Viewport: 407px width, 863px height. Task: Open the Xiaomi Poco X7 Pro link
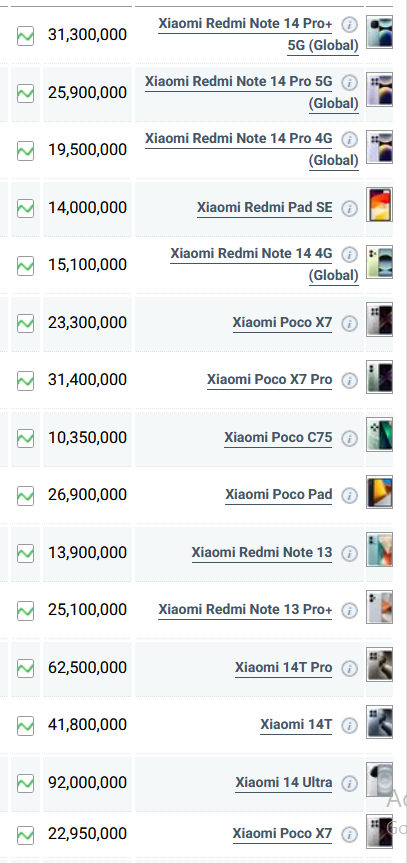[269, 380]
